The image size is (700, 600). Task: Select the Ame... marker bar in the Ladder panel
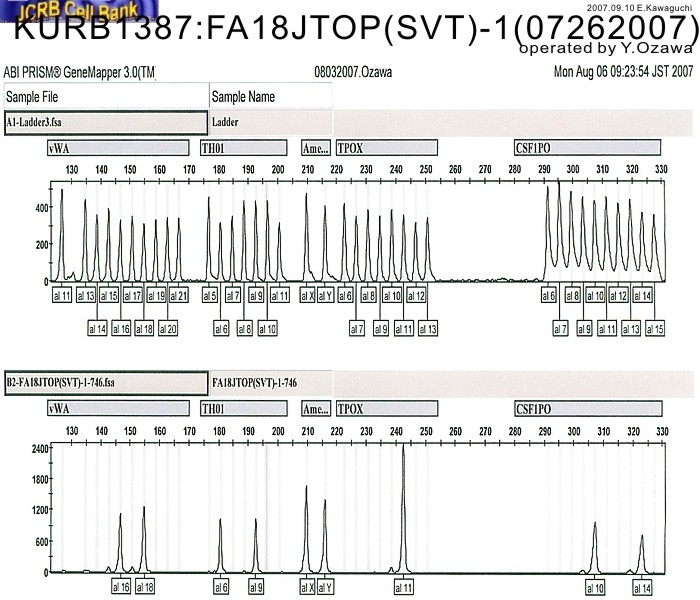click(315, 148)
